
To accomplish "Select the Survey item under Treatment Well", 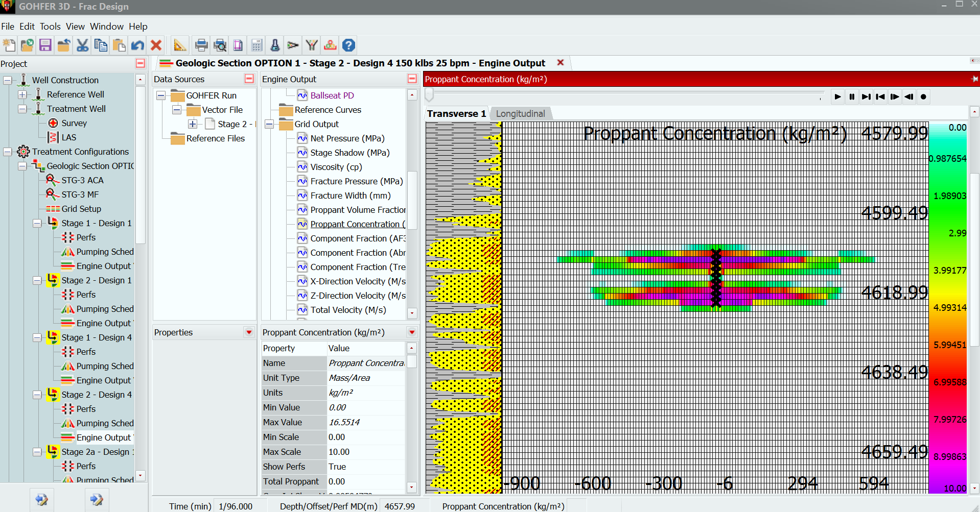I will 74,123.
